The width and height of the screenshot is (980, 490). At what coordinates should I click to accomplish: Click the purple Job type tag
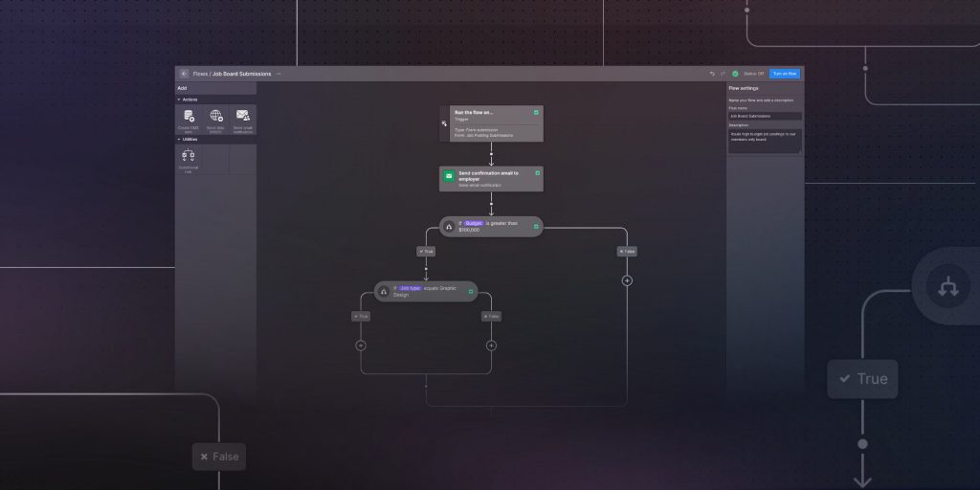point(410,289)
